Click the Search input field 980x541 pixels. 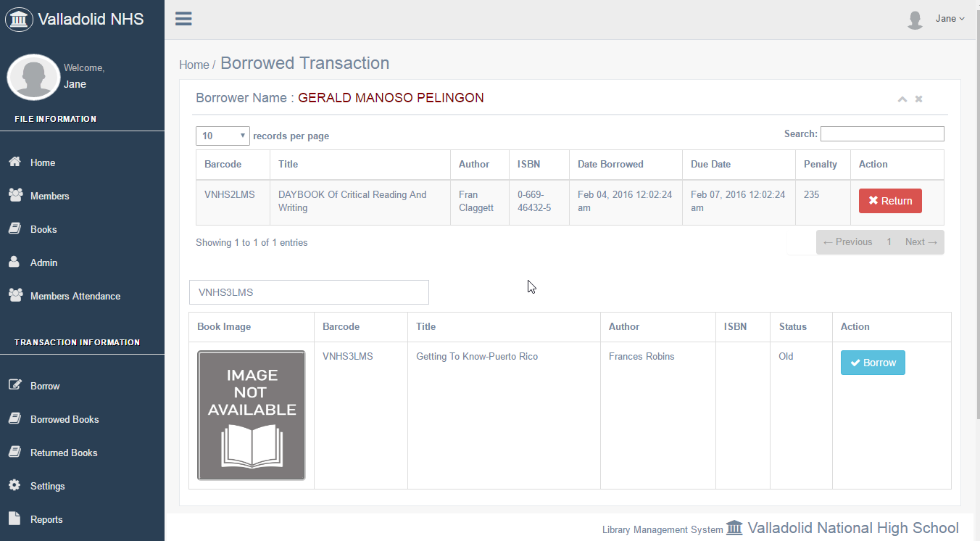(882, 134)
